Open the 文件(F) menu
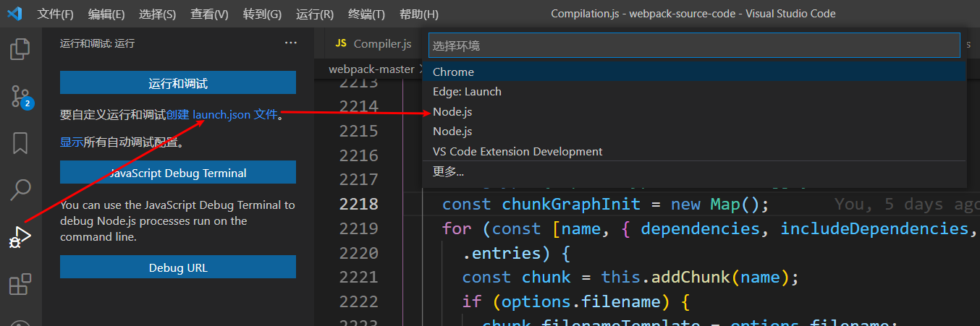980x326 pixels. [56, 14]
